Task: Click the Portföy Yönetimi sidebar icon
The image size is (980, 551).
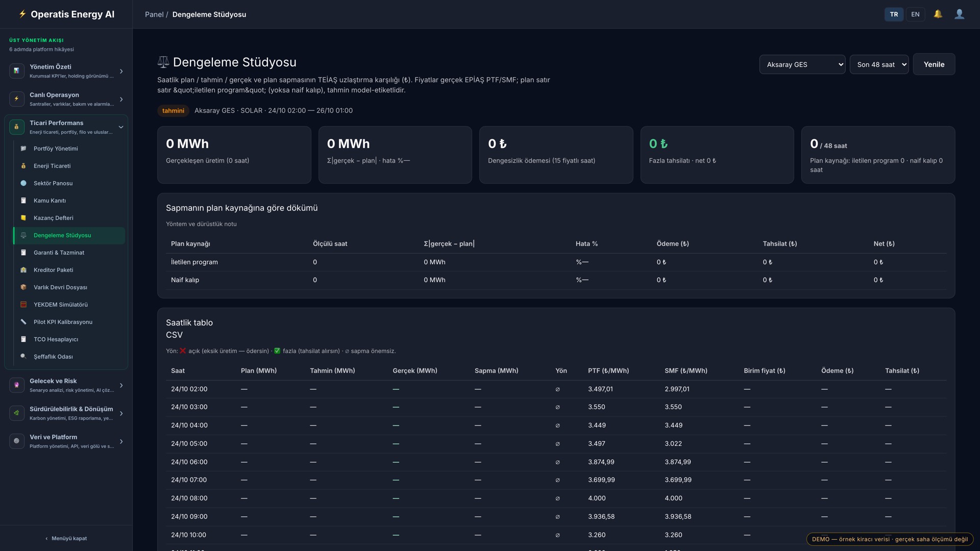Action: [23, 148]
